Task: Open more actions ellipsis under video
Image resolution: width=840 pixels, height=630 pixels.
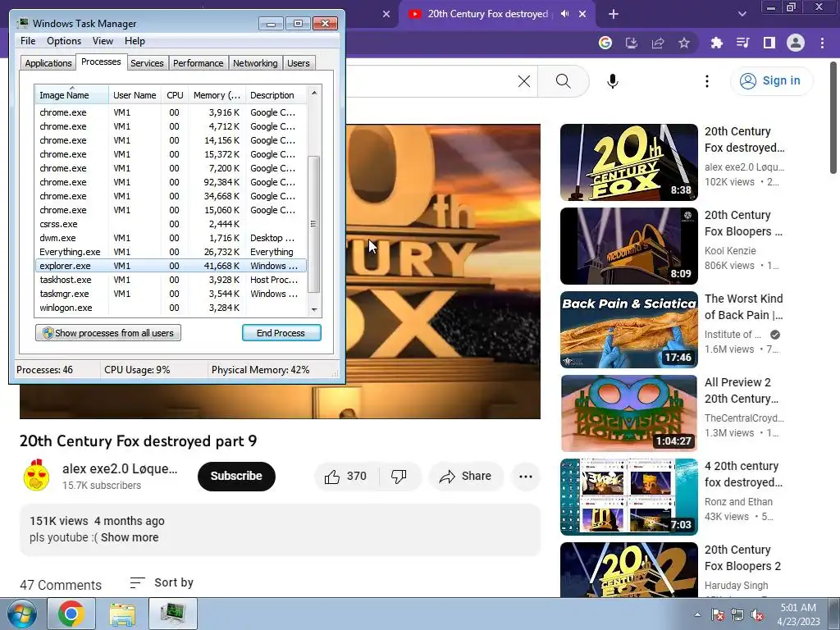Action: pos(526,477)
